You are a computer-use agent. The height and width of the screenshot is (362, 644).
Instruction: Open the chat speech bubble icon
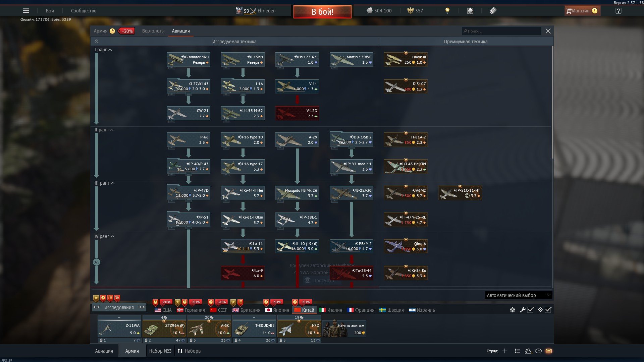click(x=538, y=351)
